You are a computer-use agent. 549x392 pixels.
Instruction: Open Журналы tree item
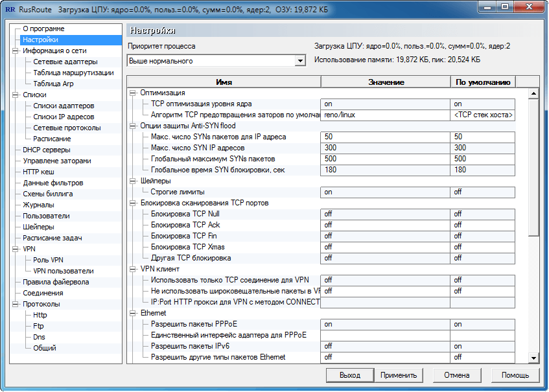(38, 205)
